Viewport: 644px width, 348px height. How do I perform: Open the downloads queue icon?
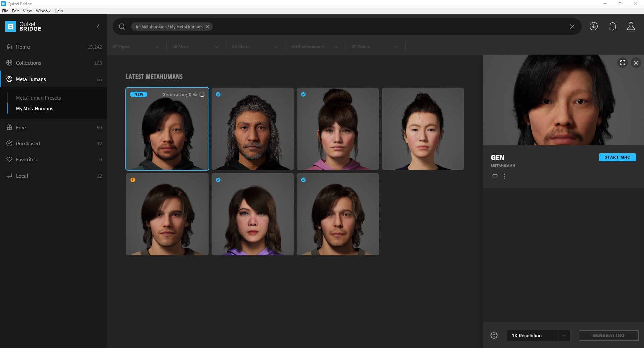coord(593,26)
